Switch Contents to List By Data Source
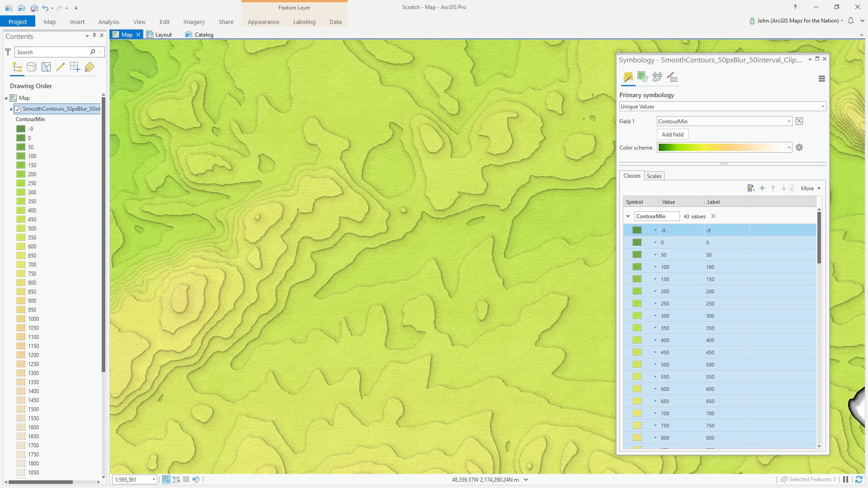This screenshot has height=488, width=868. tap(32, 67)
